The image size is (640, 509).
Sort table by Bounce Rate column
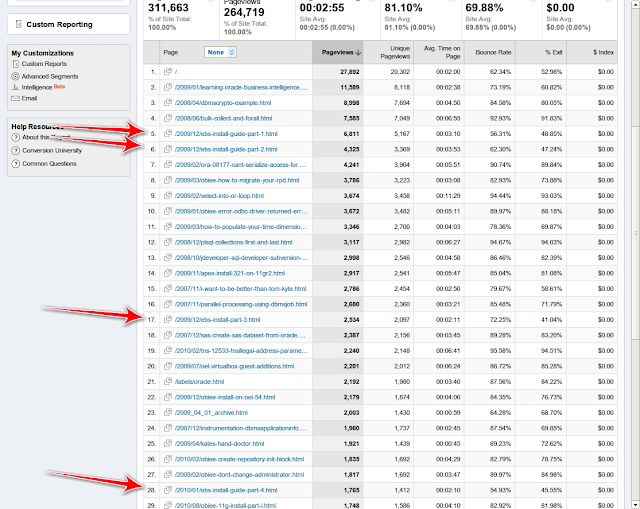[x=490, y=52]
